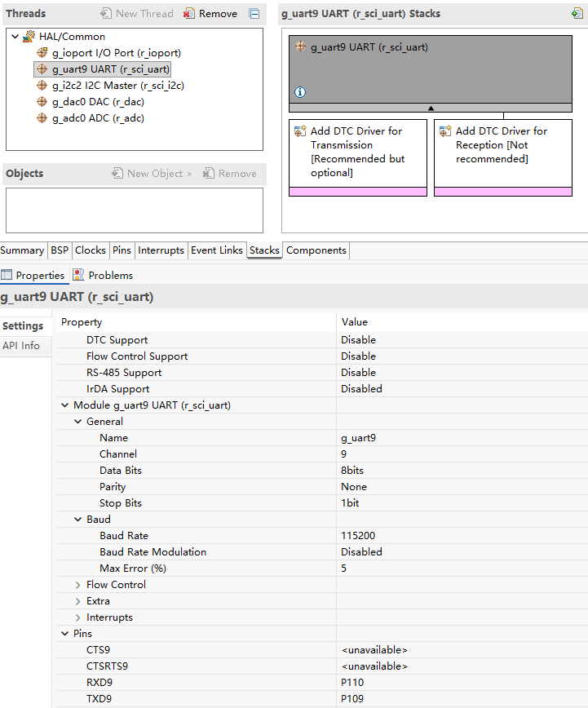This screenshot has width=588, height=708.
Task: Add DTC Driver for Transmission block
Action: coord(358,157)
